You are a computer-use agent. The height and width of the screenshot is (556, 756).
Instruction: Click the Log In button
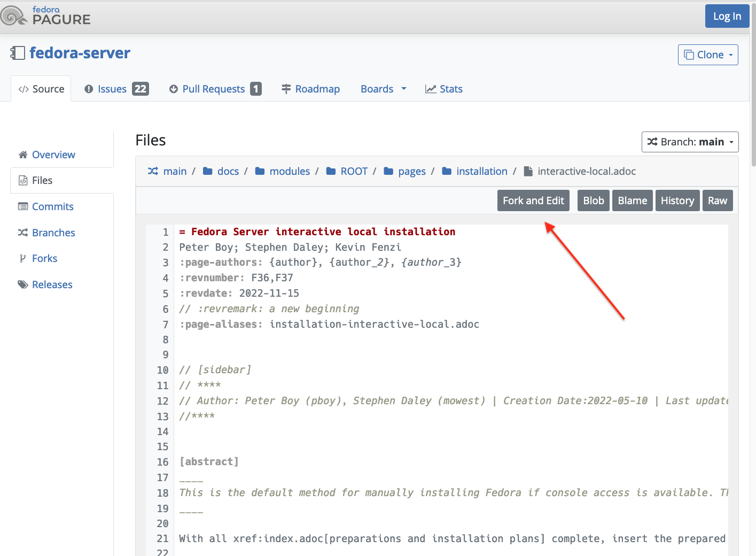click(727, 16)
